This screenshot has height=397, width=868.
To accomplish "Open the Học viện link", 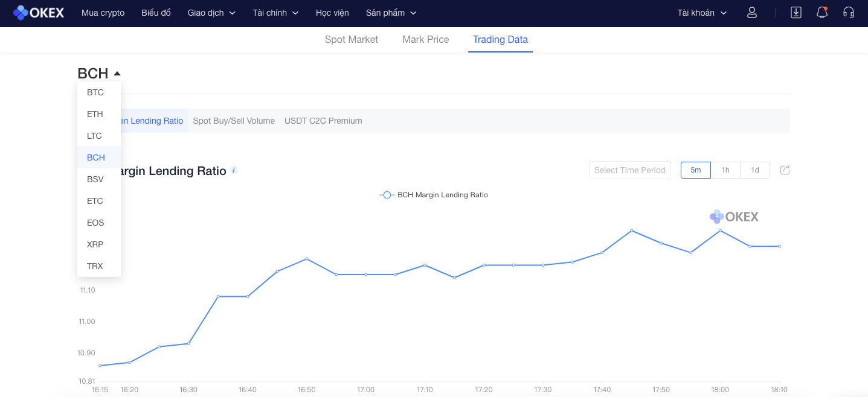I will pos(332,13).
